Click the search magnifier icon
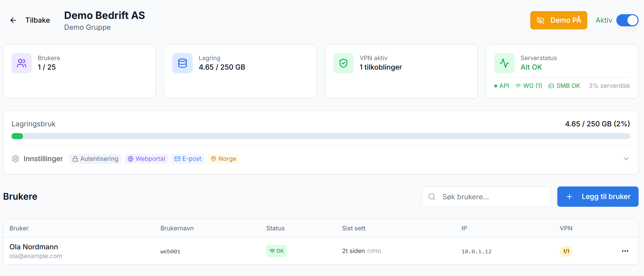Viewport: 644px width, 276px height. click(432, 197)
